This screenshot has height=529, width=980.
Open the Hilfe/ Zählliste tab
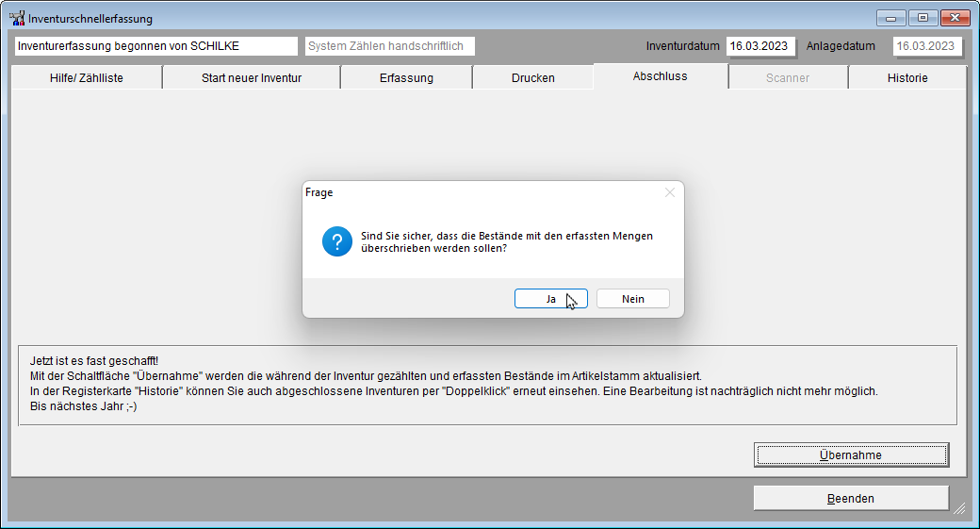click(x=87, y=77)
